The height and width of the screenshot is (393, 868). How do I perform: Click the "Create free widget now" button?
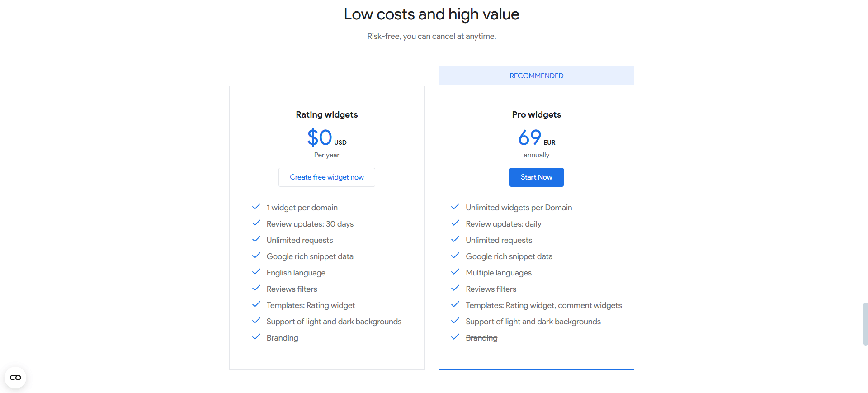click(x=326, y=177)
